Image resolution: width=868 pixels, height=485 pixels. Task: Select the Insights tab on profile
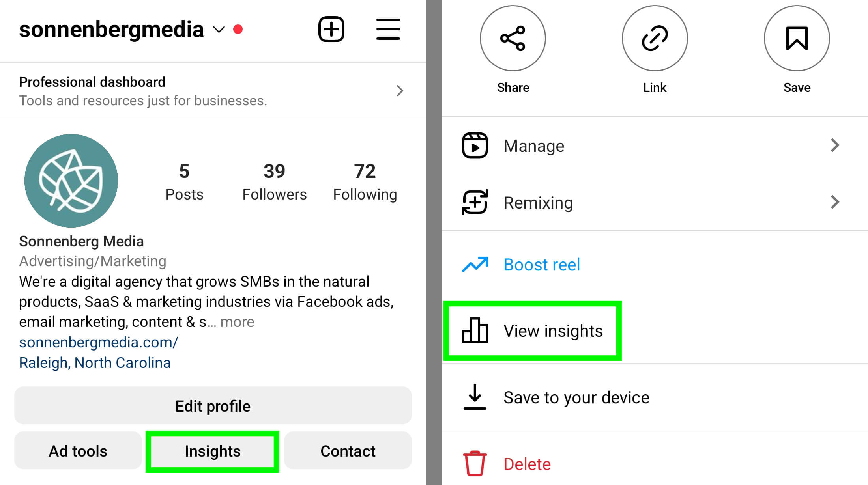pos(213,451)
